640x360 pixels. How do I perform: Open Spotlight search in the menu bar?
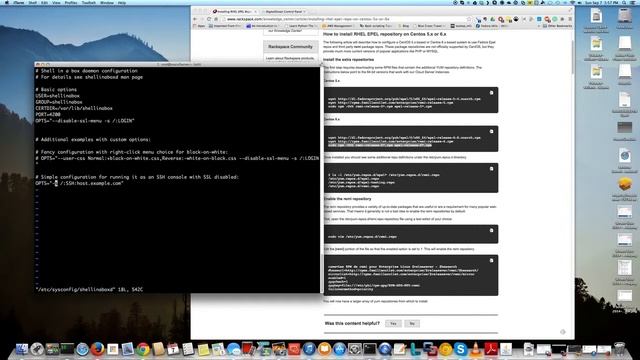point(624,2)
